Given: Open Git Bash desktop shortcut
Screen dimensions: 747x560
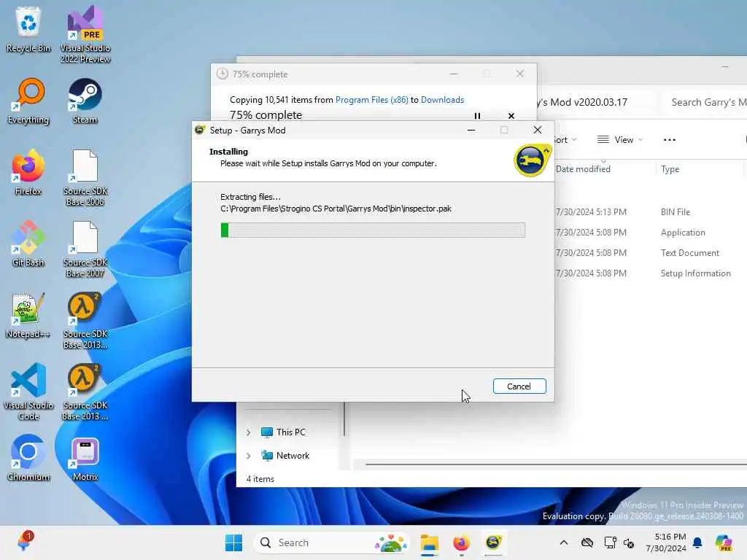Looking at the screenshot, I should click(x=28, y=244).
